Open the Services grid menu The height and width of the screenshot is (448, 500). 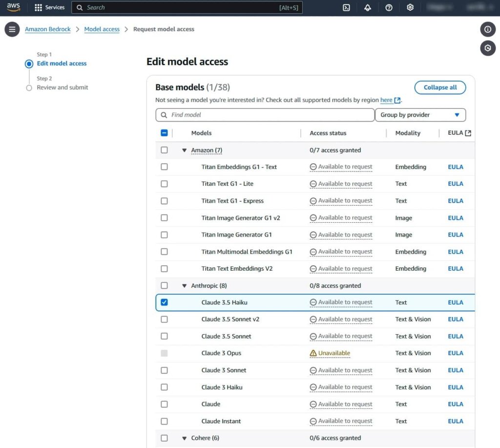[49, 7]
